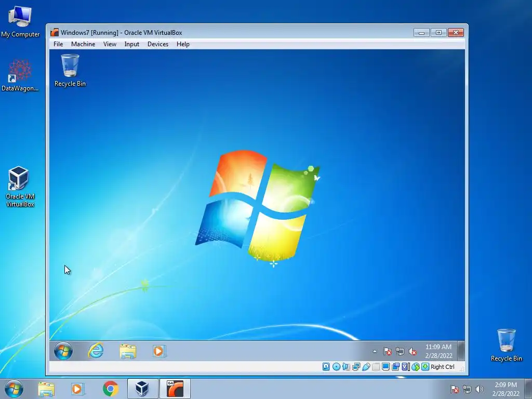Click the recording status icon

(x=395, y=367)
